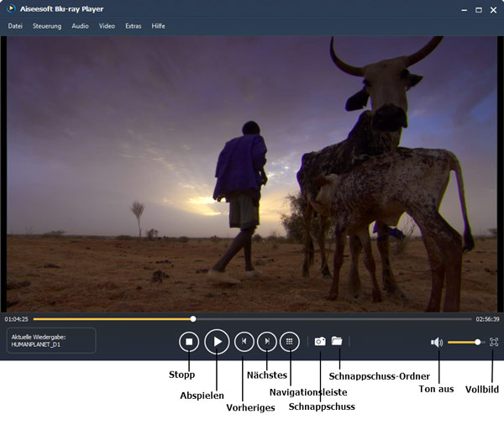This screenshot has width=504, height=425.
Task: Mute audio with the speaker icon
Action: (x=436, y=342)
